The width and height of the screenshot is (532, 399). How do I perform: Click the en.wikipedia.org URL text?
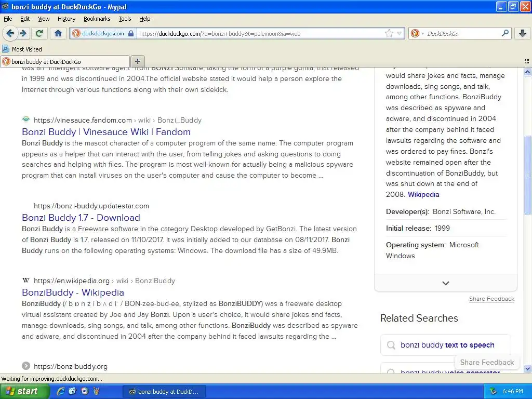[72, 281]
